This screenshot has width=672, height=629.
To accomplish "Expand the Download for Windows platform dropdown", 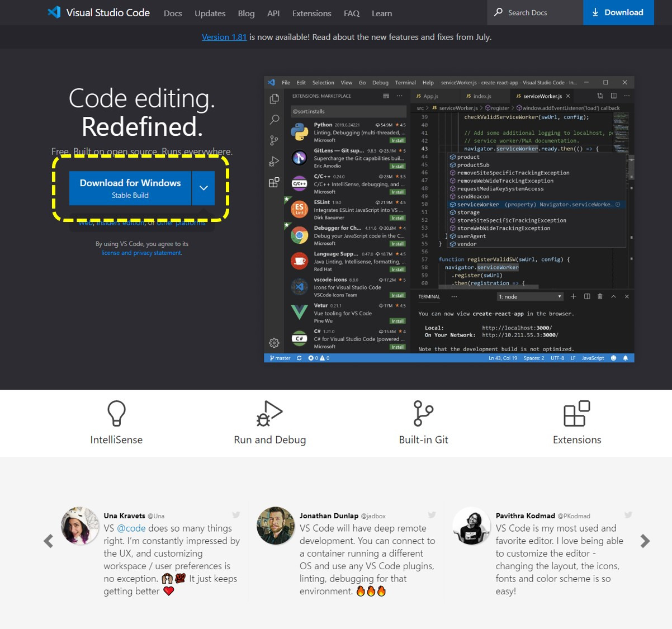I will pos(204,188).
